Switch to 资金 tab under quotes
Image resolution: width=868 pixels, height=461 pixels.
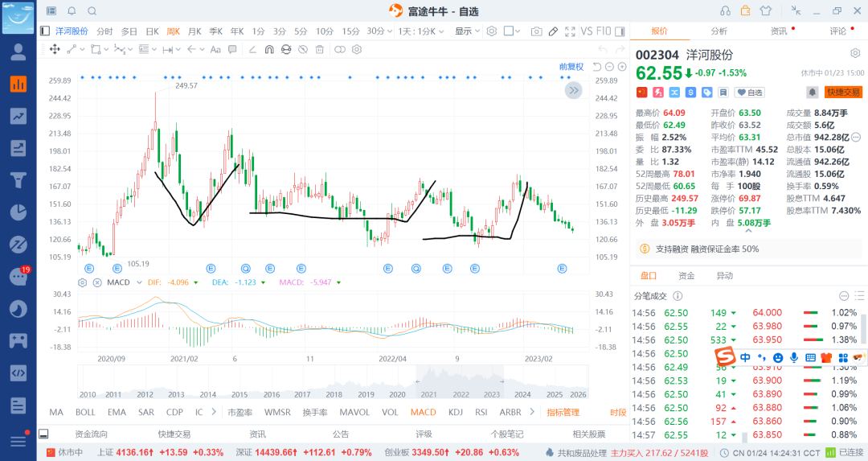tap(686, 276)
